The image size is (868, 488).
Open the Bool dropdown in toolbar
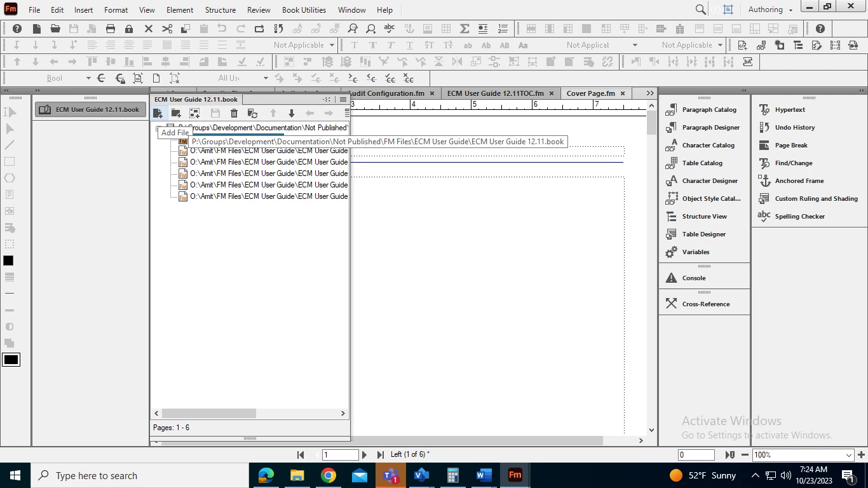(88, 78)
